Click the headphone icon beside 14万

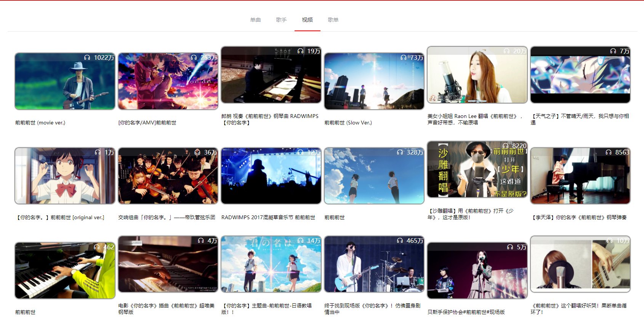[300, 241]
